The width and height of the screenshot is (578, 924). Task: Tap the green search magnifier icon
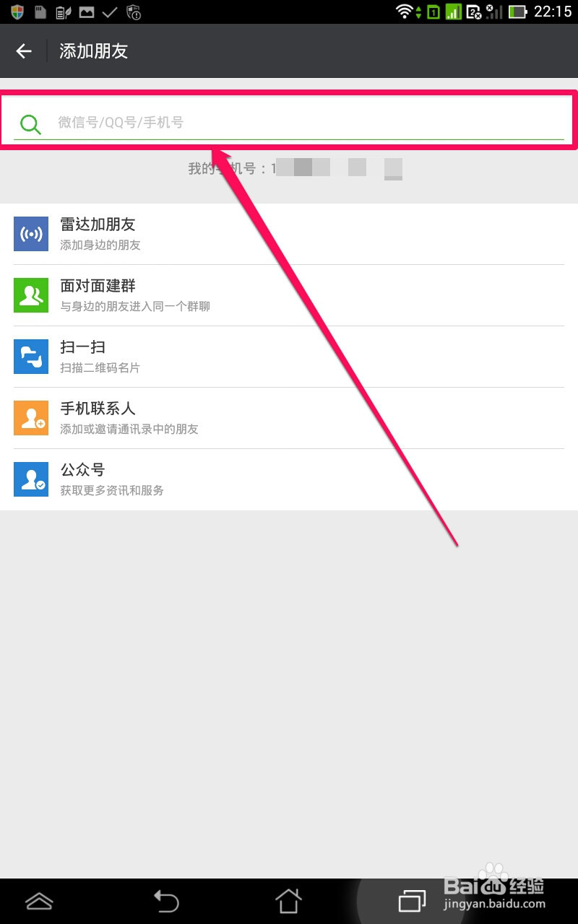tap(30, 124)
